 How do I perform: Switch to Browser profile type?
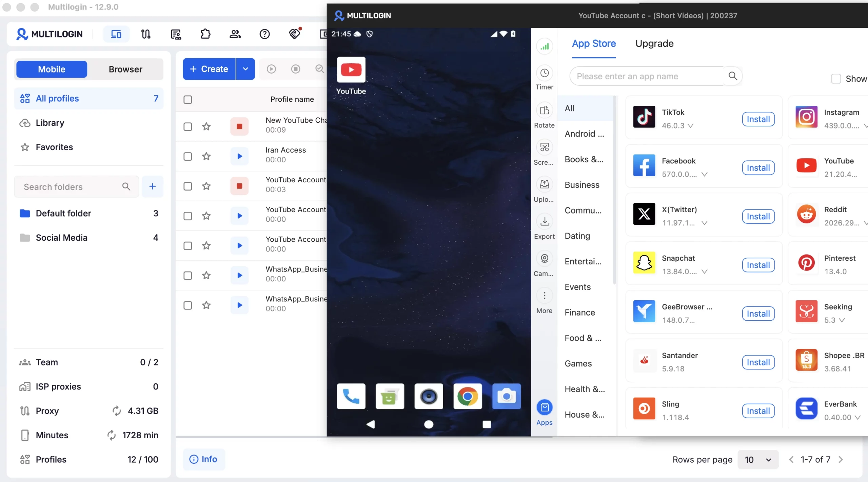coord(125,69)
